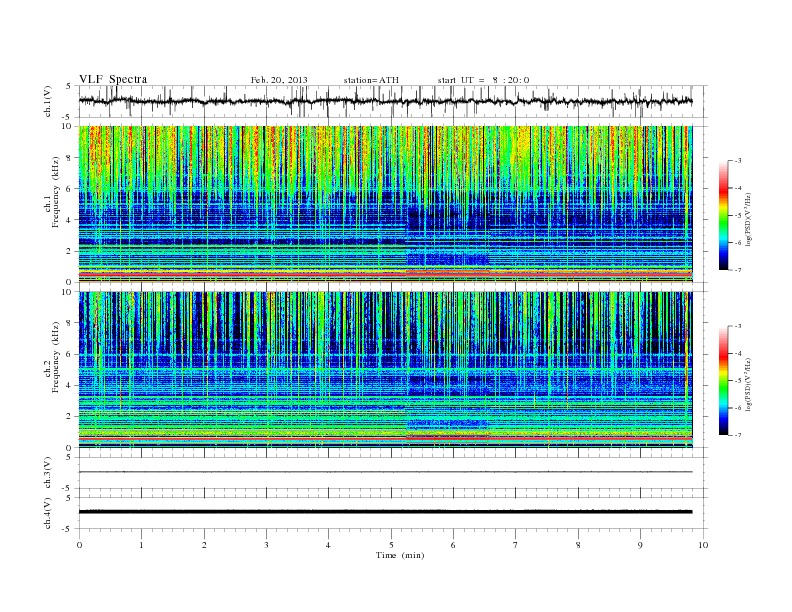Click the ch.2 spectrogram colorbar

[x=723, y=380]
